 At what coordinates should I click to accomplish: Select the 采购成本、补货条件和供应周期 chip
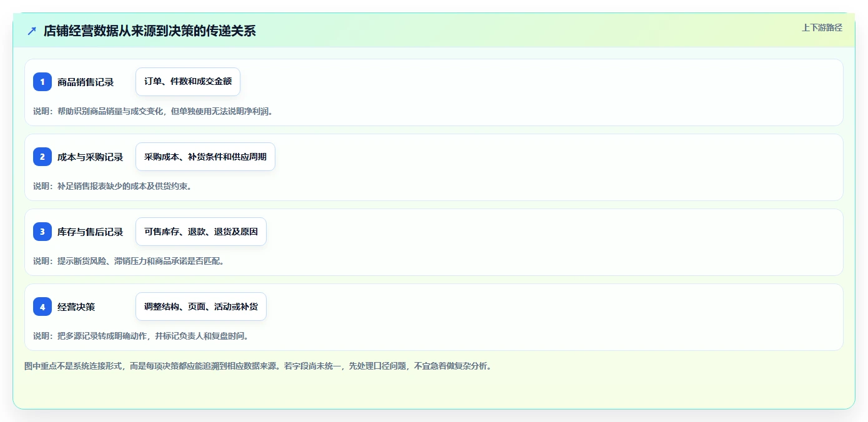(205, 157)
